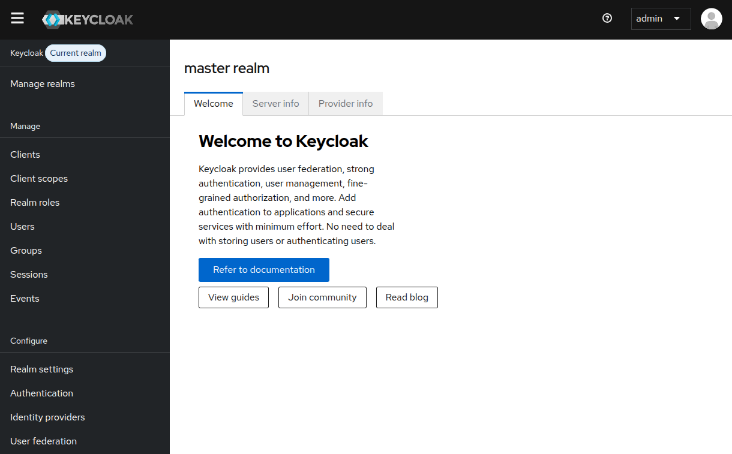This screenshot has height=454, width=732.
Task: Toggle the hamburger sidebar menu
Action: pyautogui.click(x=17, y=18)
